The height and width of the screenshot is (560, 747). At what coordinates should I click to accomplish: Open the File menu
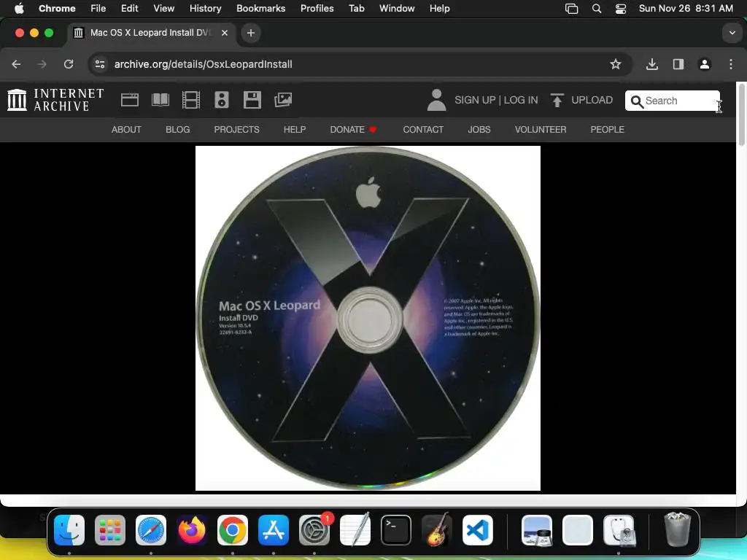pyautogui.click(x=98, y=9)
